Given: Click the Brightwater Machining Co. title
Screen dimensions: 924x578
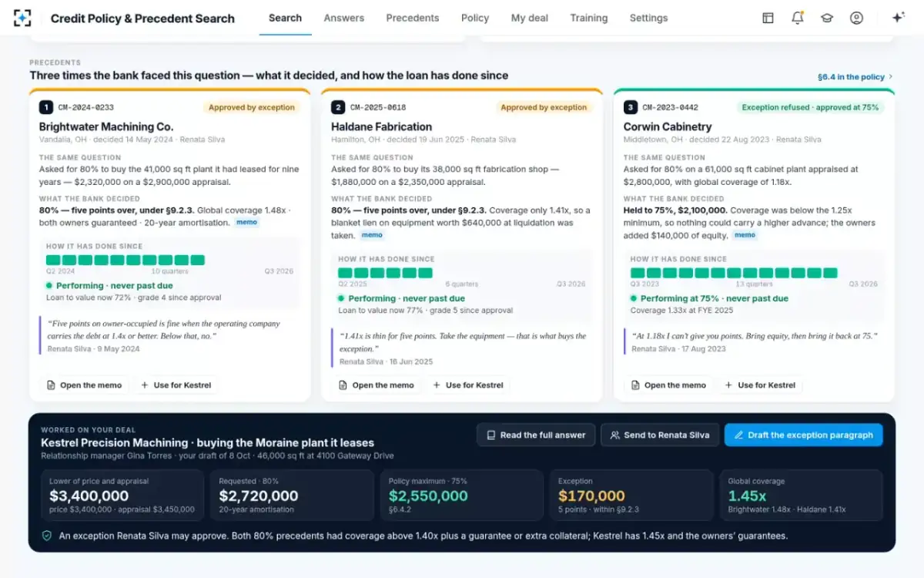Looking at the screenshot, I should pyautogui.click(x=106, y=126).
